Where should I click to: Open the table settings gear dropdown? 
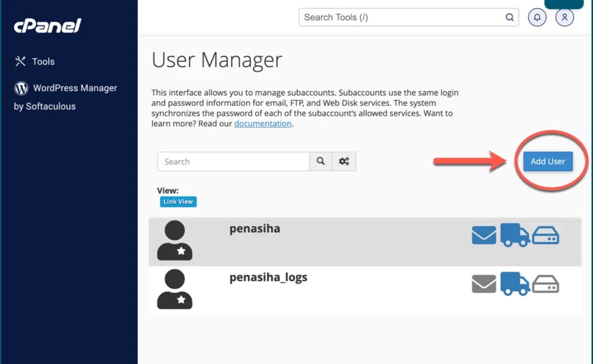[x=344, y=161]
